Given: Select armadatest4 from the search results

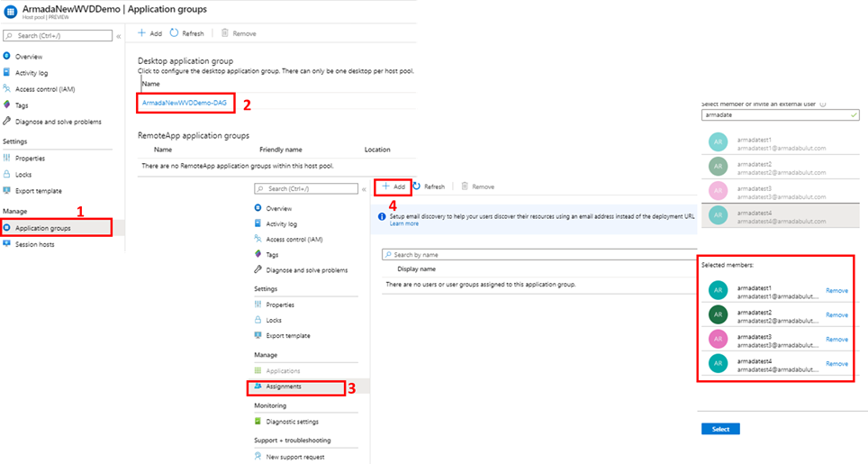Looking at the screenshot, I should coord(780,215).
